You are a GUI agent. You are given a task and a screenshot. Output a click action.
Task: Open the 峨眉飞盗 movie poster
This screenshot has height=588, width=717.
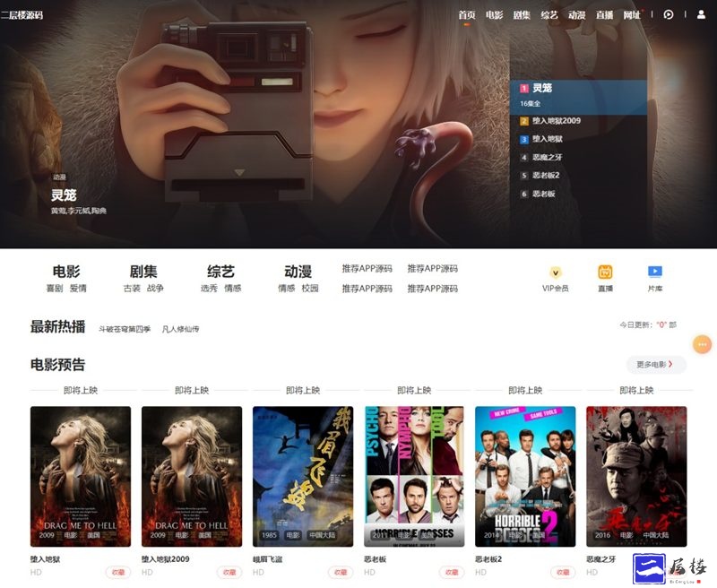(x=303, y=477)
